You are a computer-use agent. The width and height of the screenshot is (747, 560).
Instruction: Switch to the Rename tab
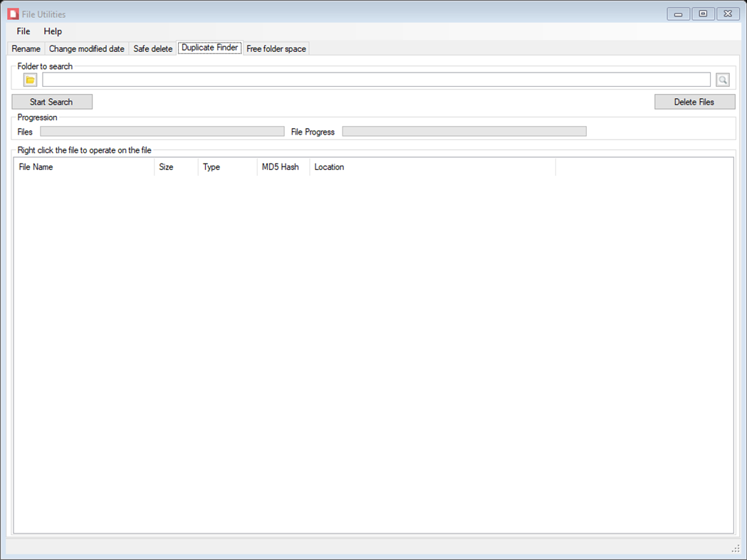click(x=26, y=48)
